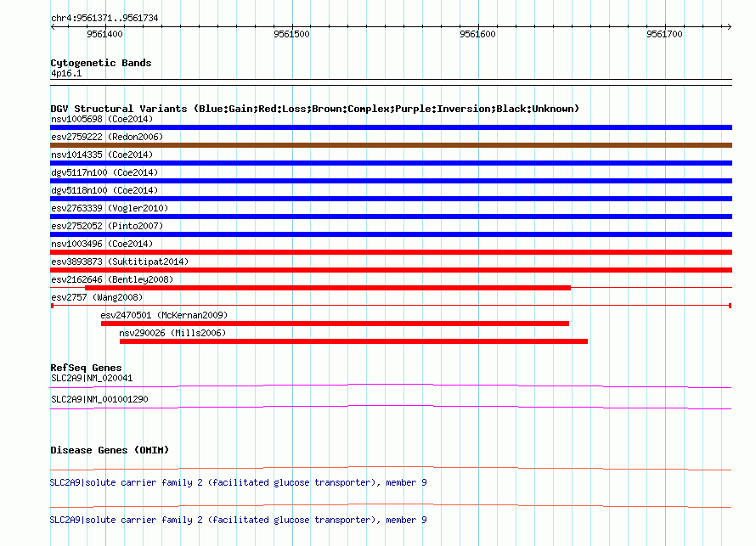Click the red bar under esv2162646
756x546 pixels.
click(x=328, y=288)
